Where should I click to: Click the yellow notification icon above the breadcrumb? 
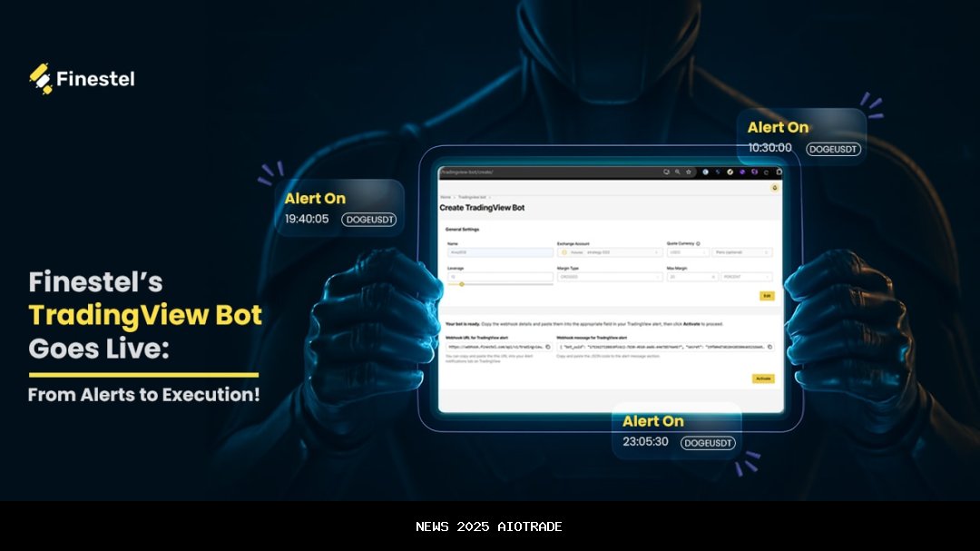(x=774, y=187)
